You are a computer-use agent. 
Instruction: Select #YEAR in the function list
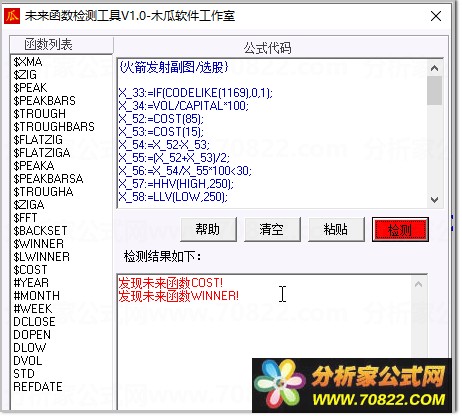pos(31,283)
